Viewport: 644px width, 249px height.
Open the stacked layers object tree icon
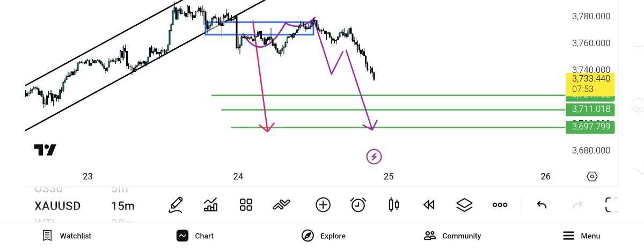(464, 205)
